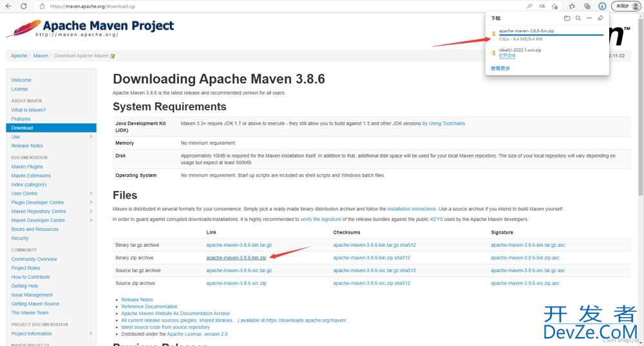Click the Apache breadcrumb link
Image resolution: width=644 pixels, height=346 pixels.
[x=19, y=56]
